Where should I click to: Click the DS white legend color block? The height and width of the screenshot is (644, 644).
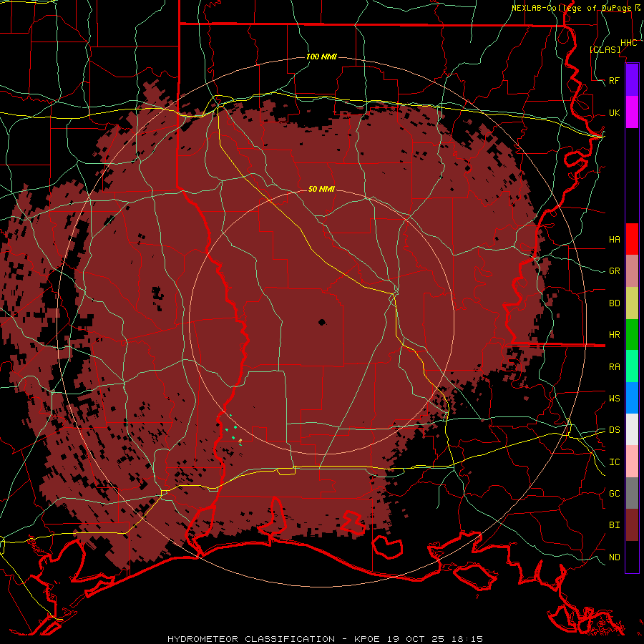click(632, 429)
